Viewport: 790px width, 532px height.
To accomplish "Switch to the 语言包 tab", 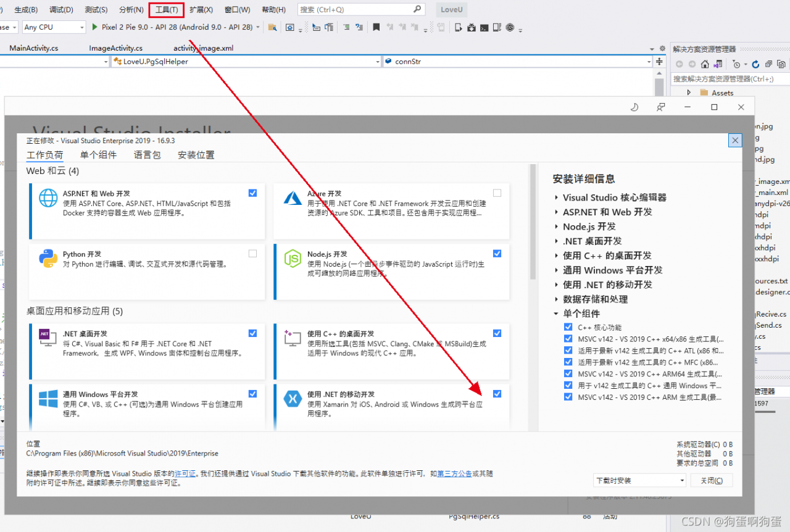I will (147, 155).
